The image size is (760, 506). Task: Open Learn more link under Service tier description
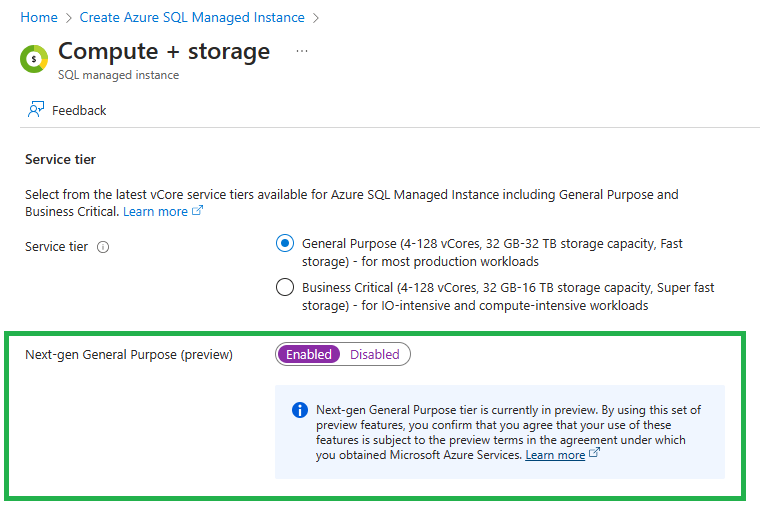(155, 212)
